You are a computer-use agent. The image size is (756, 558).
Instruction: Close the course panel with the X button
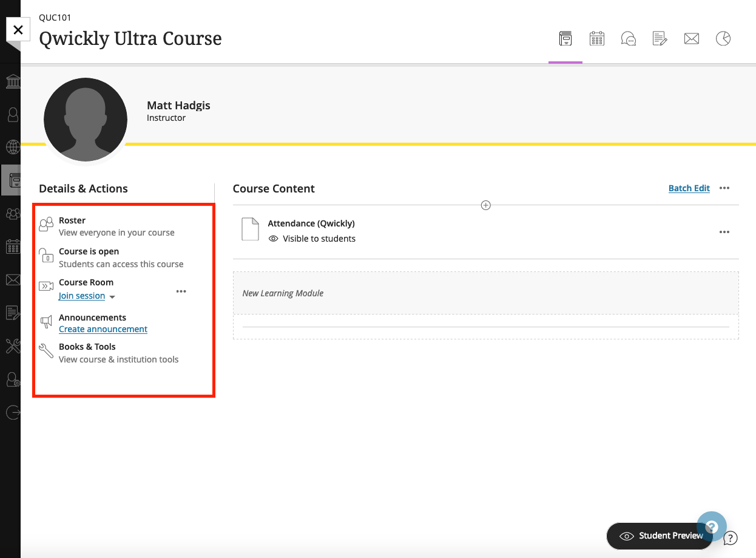(18, 30)
